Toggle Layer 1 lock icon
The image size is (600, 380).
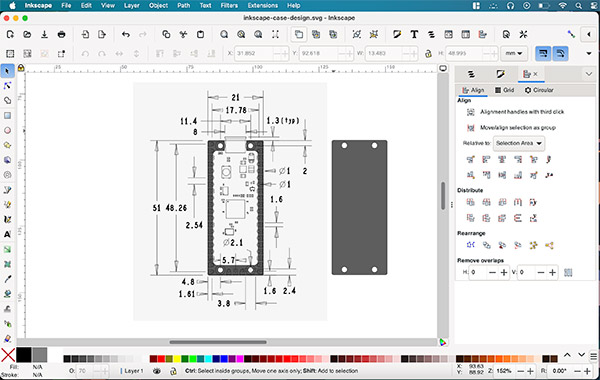(173, 371)
